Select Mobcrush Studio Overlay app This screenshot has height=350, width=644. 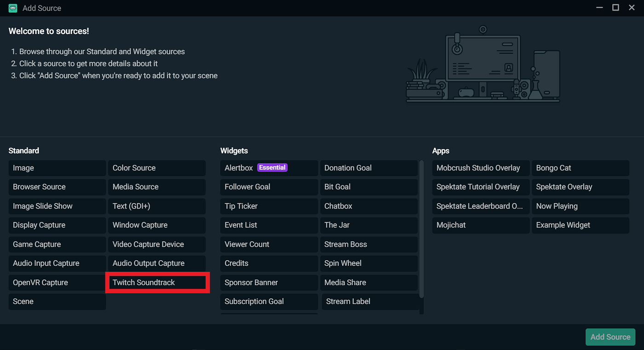point(481,168)
